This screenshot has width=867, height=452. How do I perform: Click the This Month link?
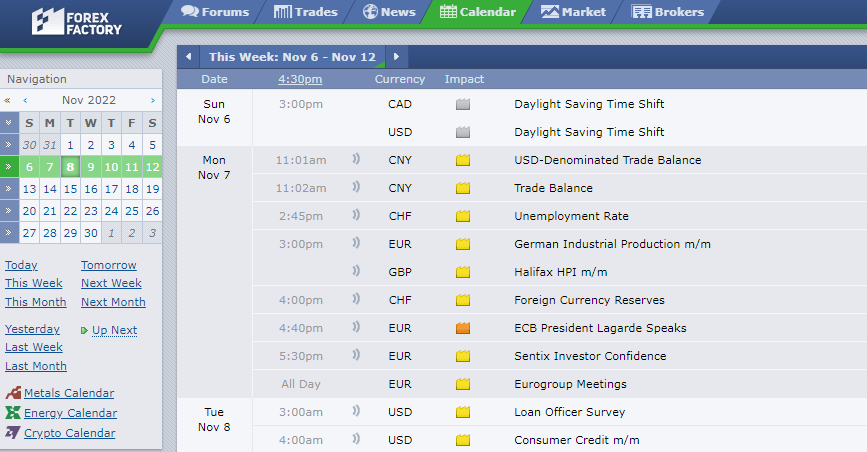pyautogui.click(x=35, y=302)
